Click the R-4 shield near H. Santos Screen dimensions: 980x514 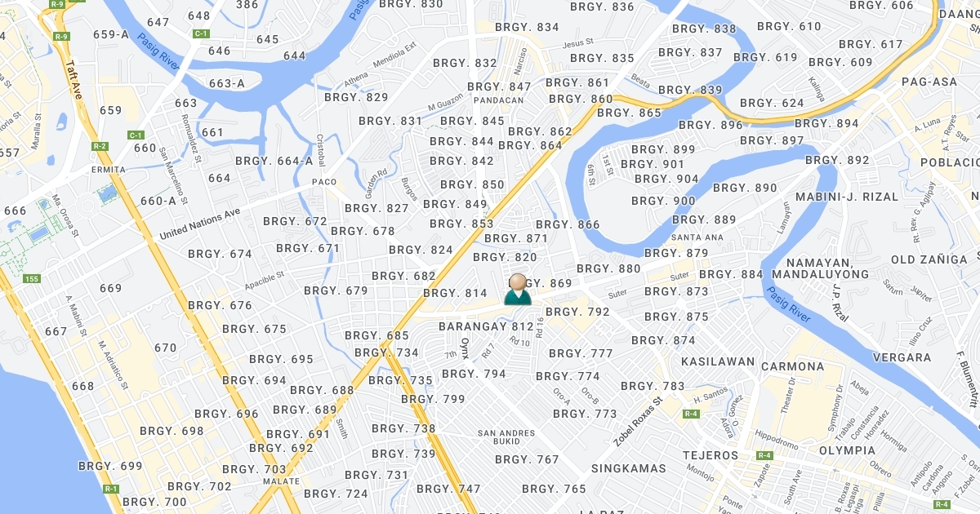(x=691, y=414)
